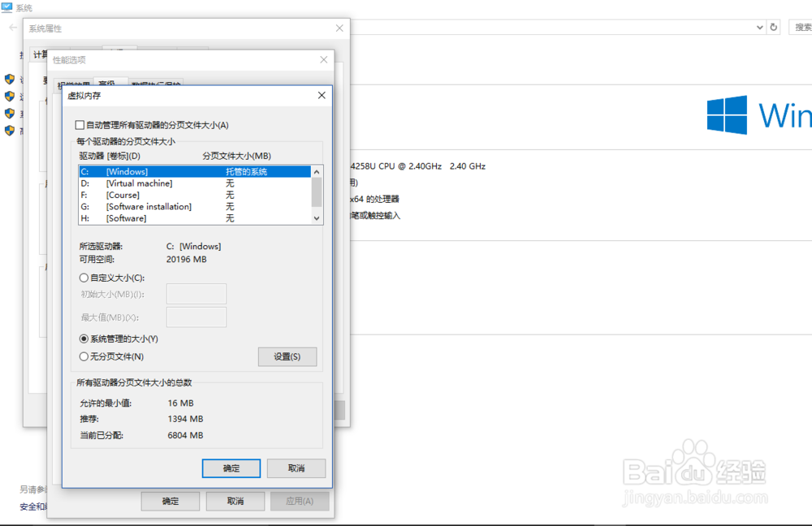Screen dimensions: 812x526
Task: Click the 系统 title bar computer icon
Action: [x=6, y=8]
